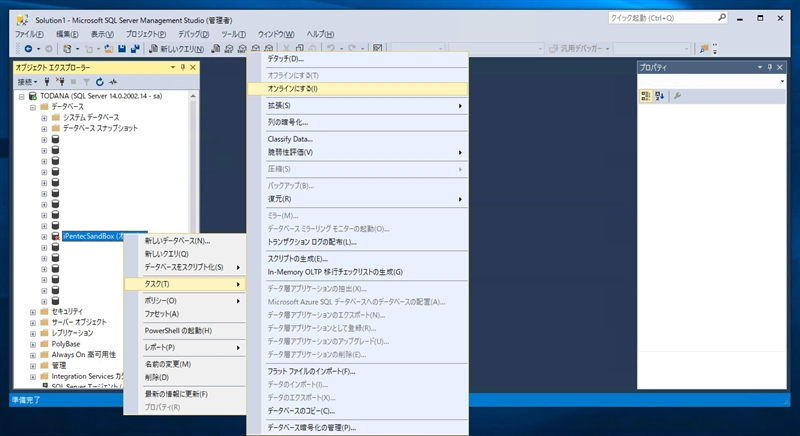Click the DMX query toolbar icon
800x436 pixels.
[242, 48]
